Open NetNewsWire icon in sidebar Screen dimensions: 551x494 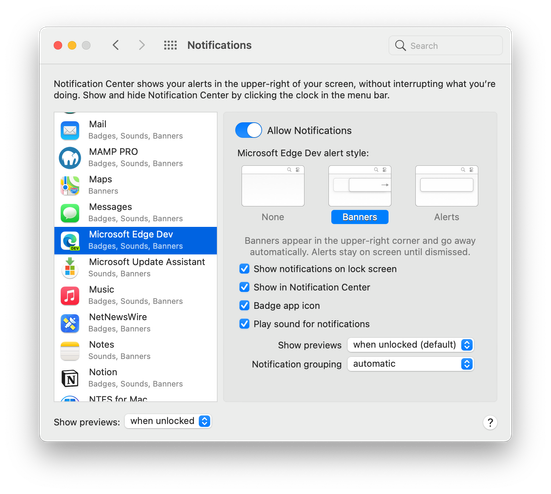[70, 323]
